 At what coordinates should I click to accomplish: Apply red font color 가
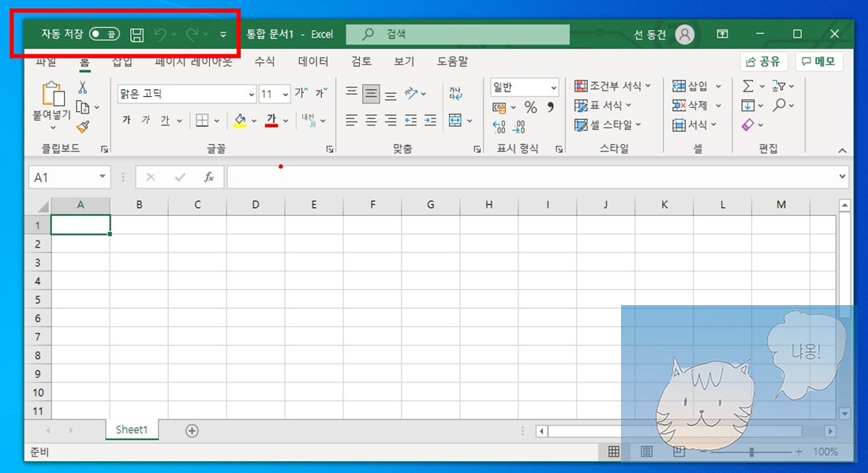[x=271, y=120]
